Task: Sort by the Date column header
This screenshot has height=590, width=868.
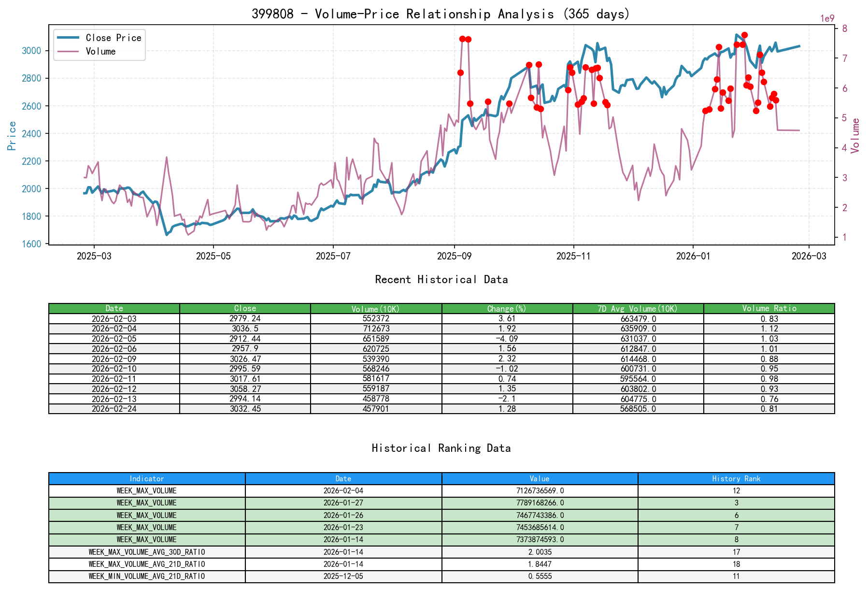Action: 114,308
